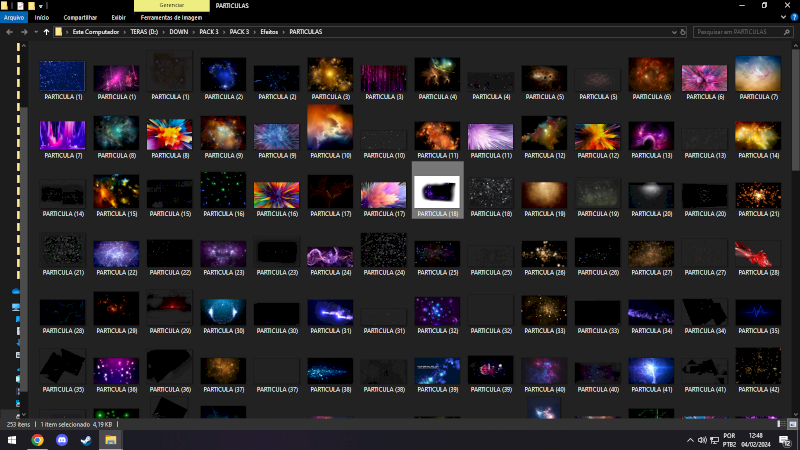Image resolution: width=800 pixels, height=450 pixels.
Task: Open Google Chrome from the taskbar
Action: (x=37, y=439)
